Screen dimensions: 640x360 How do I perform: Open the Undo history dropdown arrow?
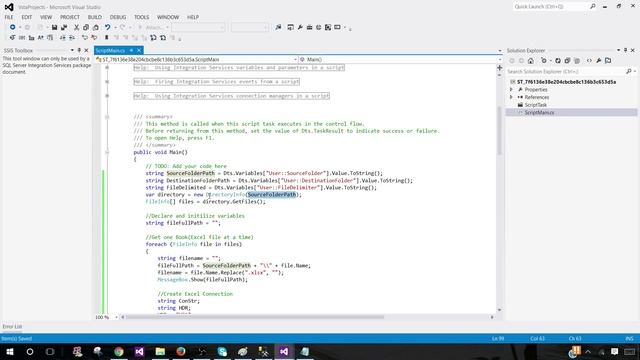(115, 27)
